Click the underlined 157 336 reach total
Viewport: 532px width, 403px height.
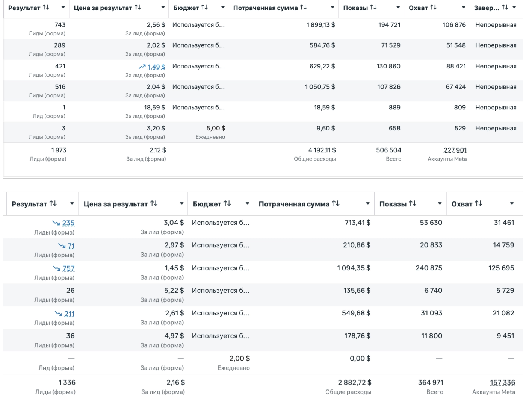coord(503,383)
